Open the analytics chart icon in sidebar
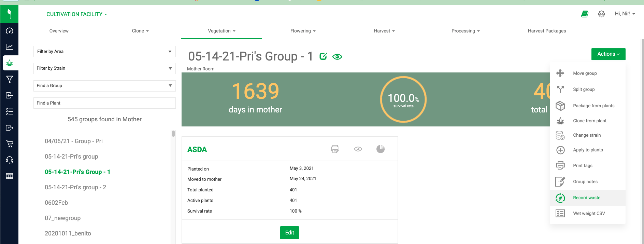 click(10, 47)
